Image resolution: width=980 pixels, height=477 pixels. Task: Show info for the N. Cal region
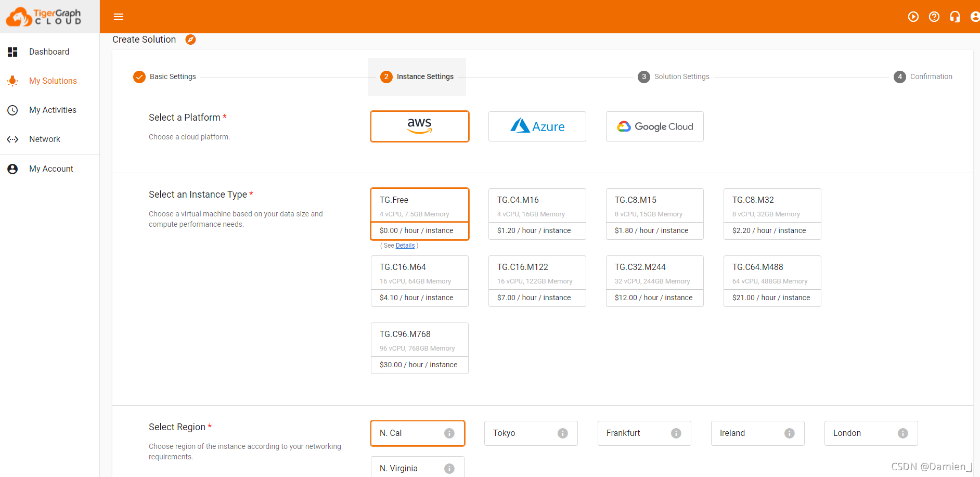[449, 433]
